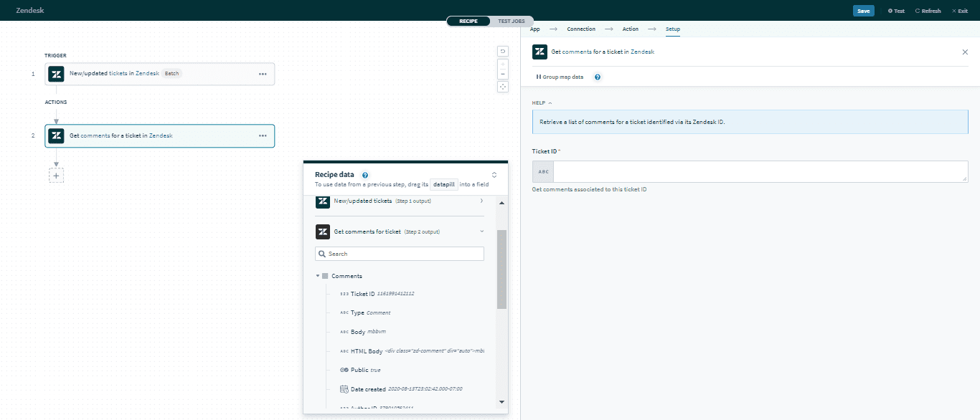Click into the Ticket ID input field
Screen dimensions: 980x420
point(760,172)
